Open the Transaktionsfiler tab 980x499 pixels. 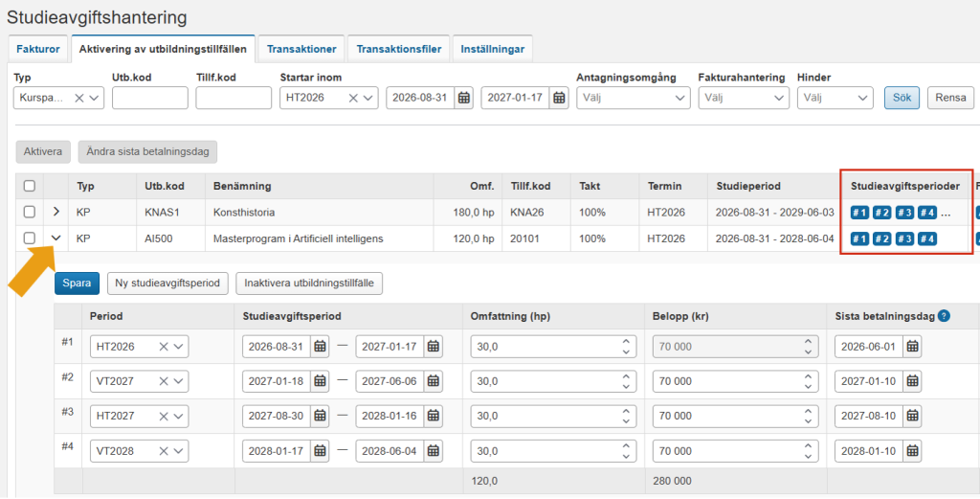click(x=399, y=49)
